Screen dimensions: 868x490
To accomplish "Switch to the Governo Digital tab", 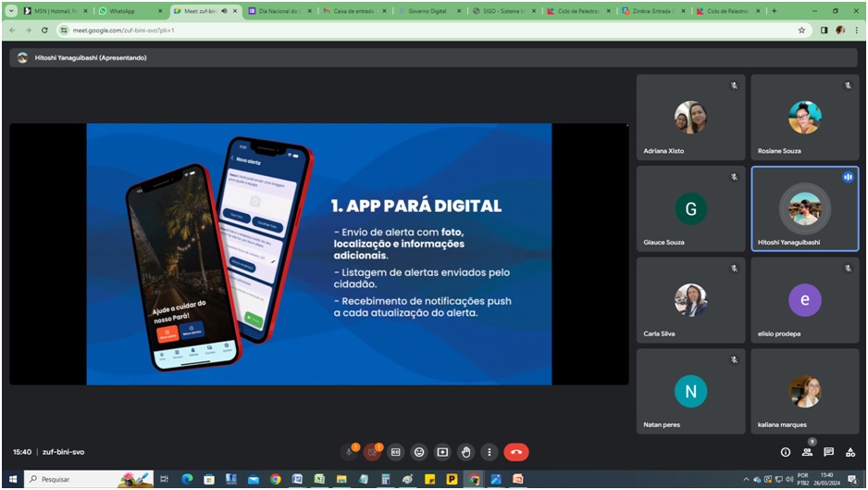I will coord(429,11).
